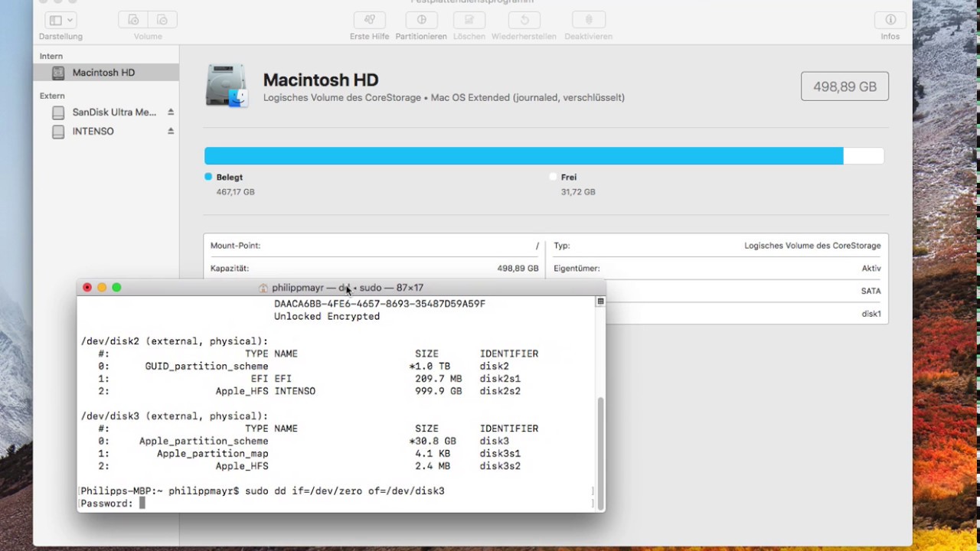Open the Darstellung view dropdown
The width and height of the screenshot is (980, 551).
point(60,20)
